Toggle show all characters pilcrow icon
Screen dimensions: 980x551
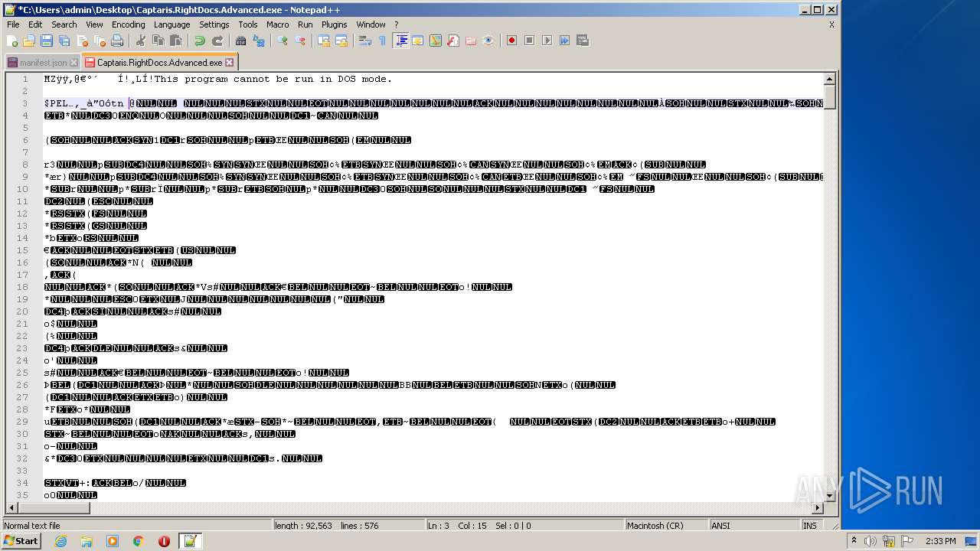382,41
